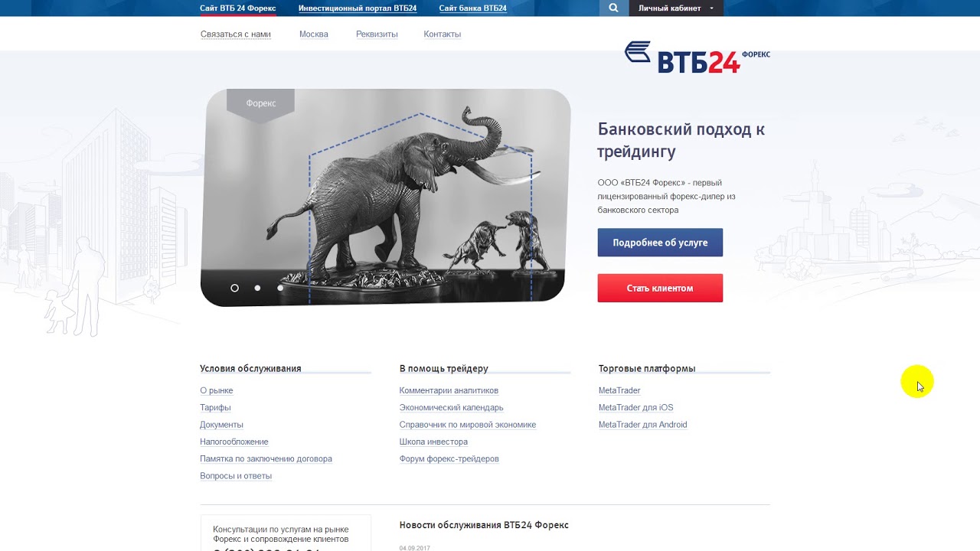Select the Сайт ВТБ 24 Форекс tab
Screen dimensions: 980x551
pos(238,8)
